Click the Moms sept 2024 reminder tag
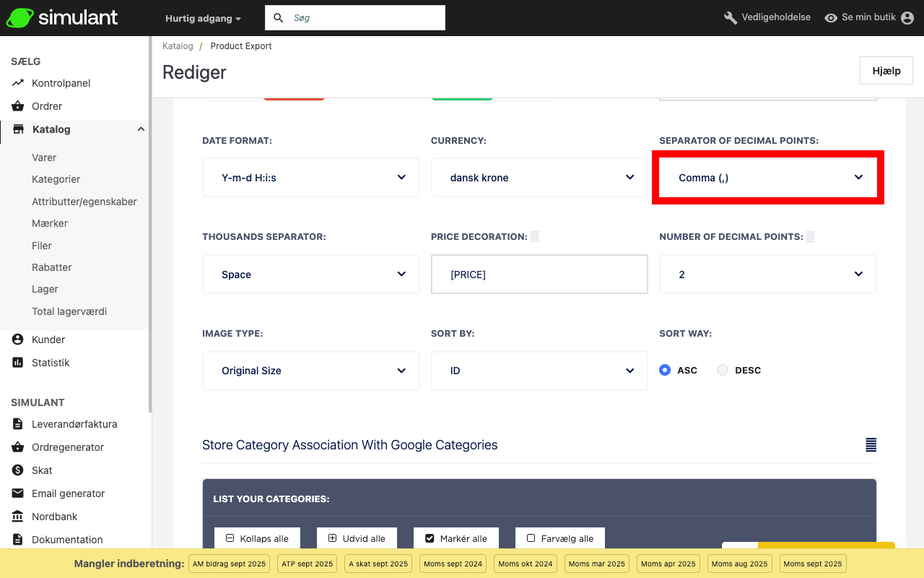The width and height of the screenshot is (924, 578). coord(453,564)
